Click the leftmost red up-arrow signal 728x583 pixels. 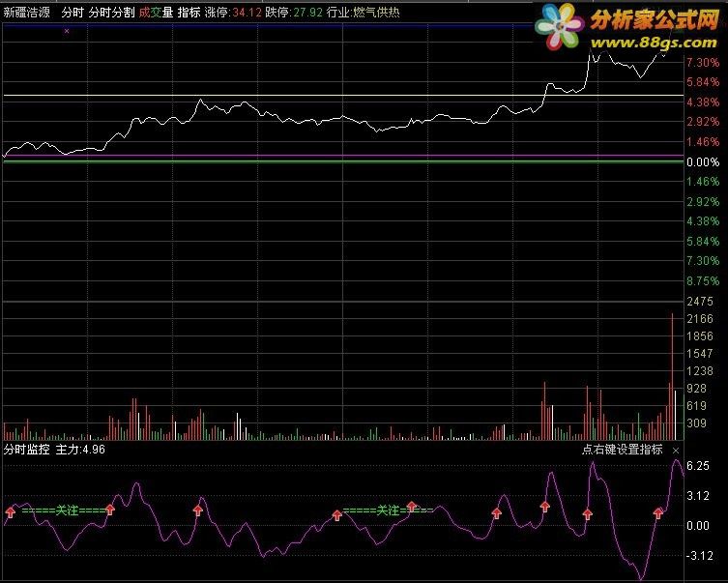click(x=11, y=512)
